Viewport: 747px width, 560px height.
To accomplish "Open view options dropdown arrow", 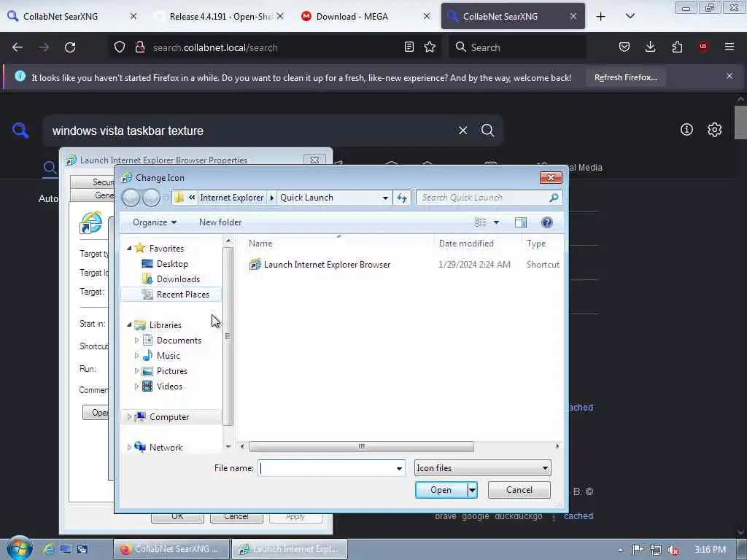I will [x=496, y=222].
